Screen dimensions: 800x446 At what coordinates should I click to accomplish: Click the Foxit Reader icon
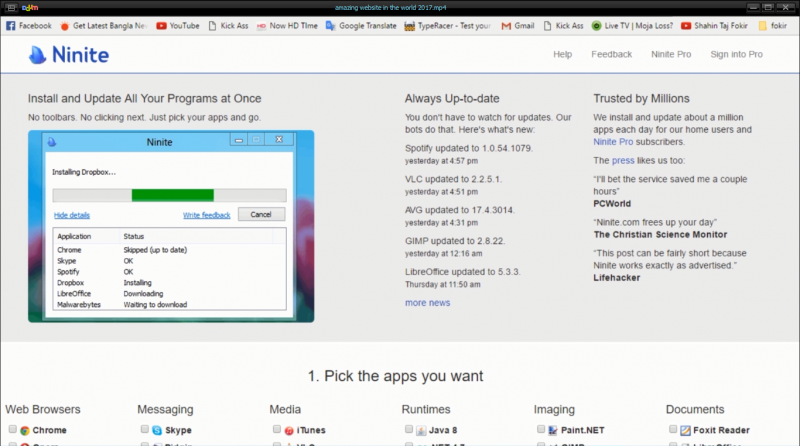pos(685,431)
